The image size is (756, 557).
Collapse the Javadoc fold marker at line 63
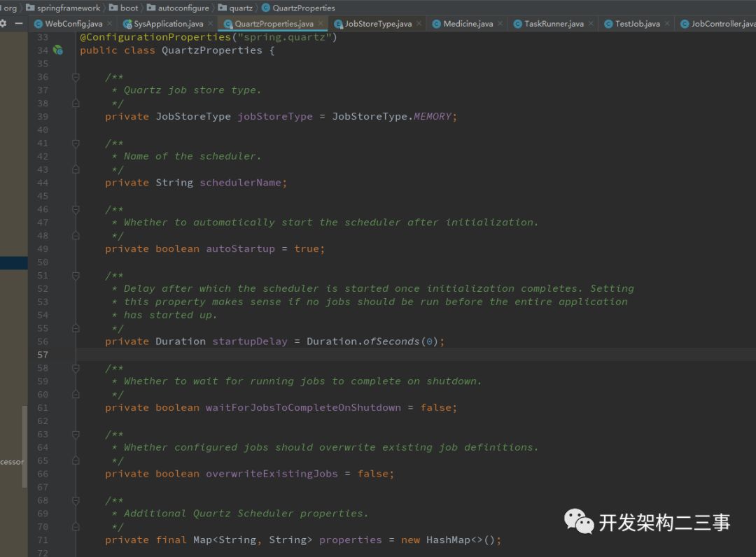tap(76, 434)
